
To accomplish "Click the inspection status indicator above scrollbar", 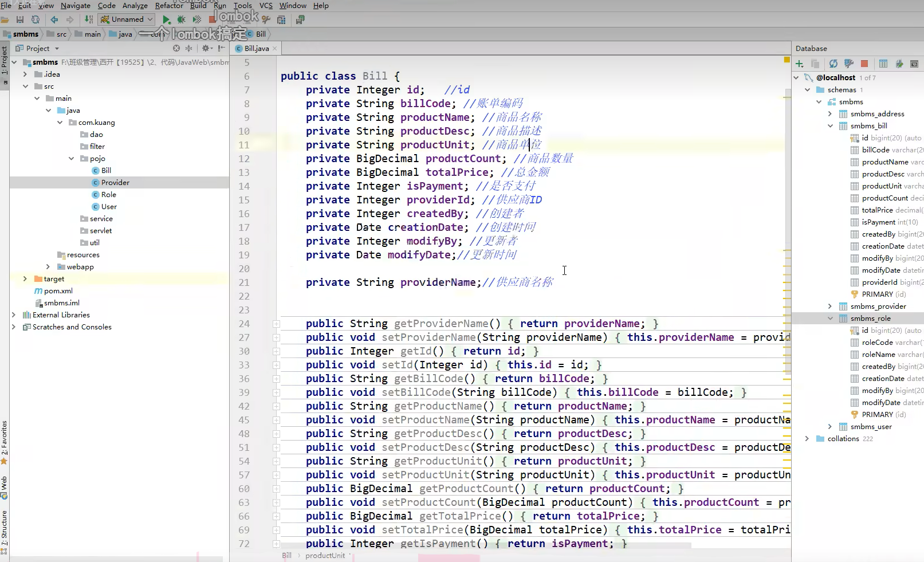I will (x=787, y=59).
